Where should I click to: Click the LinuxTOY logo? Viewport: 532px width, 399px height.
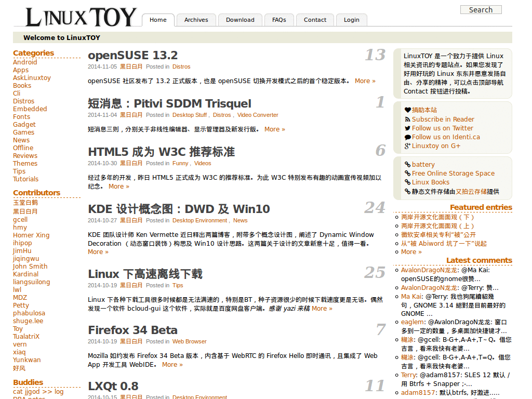(x=81, y=17)
